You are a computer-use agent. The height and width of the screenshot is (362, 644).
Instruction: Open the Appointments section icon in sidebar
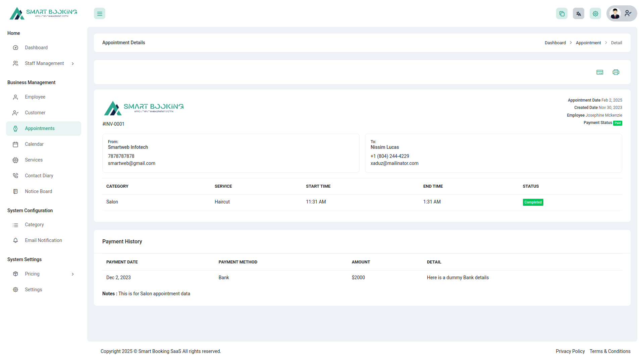tap(16, 128)
